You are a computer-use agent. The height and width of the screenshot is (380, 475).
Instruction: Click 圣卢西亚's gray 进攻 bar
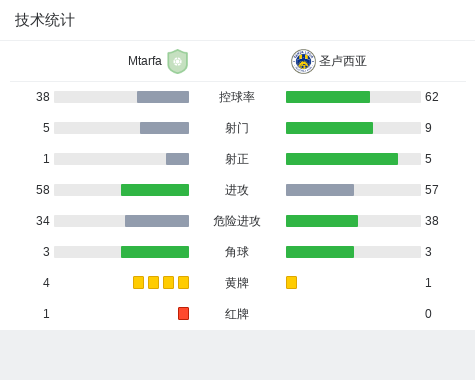320,190
